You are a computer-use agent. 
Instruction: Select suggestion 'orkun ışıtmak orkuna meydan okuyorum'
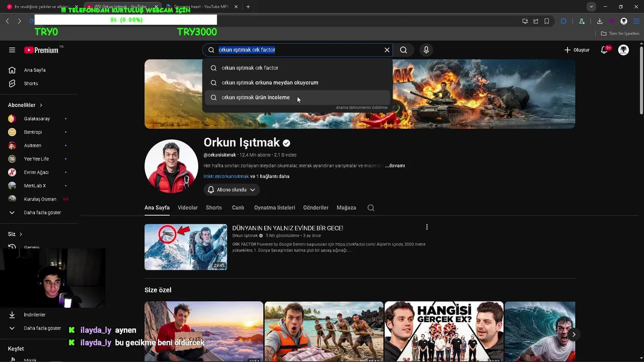coord(297,82)
